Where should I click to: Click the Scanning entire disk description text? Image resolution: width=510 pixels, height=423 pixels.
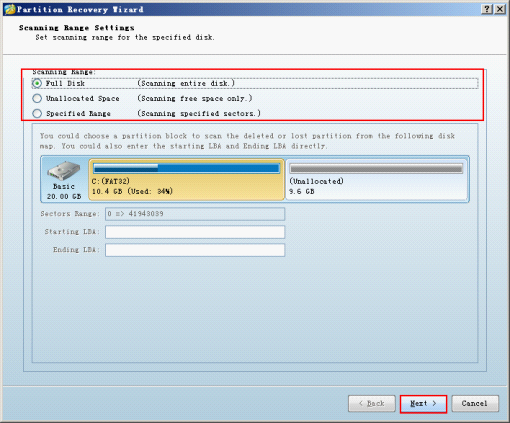[186, 83]
